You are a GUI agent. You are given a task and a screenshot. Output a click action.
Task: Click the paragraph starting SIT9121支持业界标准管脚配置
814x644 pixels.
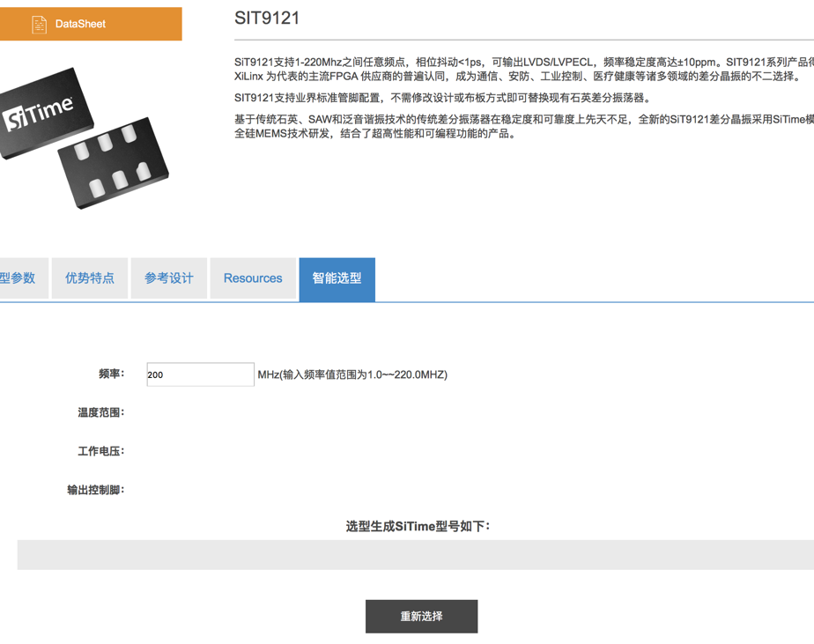point(443,98)
